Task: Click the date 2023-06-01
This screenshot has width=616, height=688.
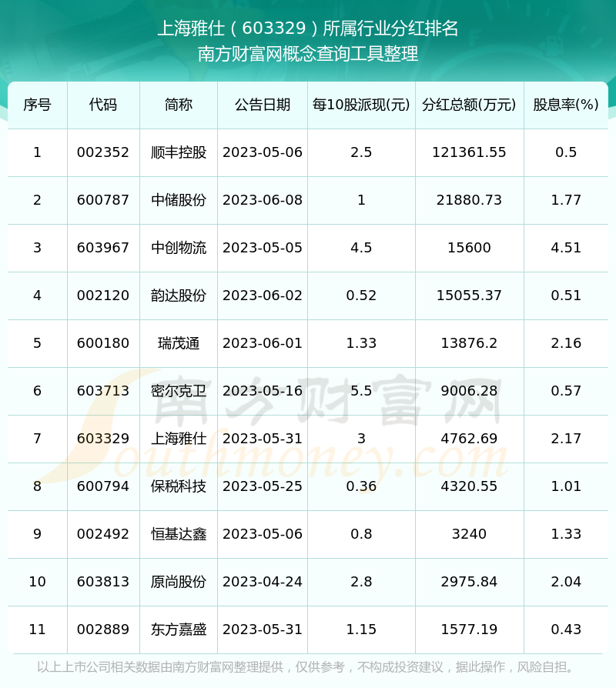Action: coord(263,343)
